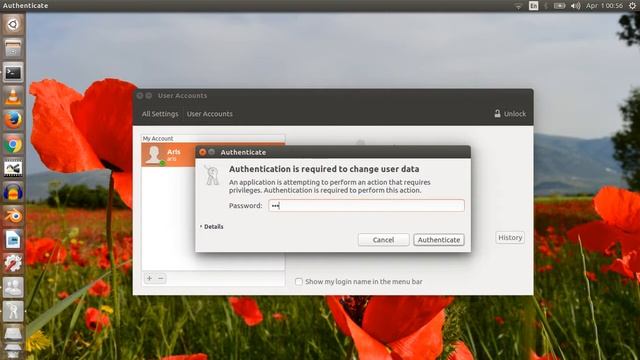Toggle Show my login name in menu bar
The image size is (640, 360).
point(299,282)
